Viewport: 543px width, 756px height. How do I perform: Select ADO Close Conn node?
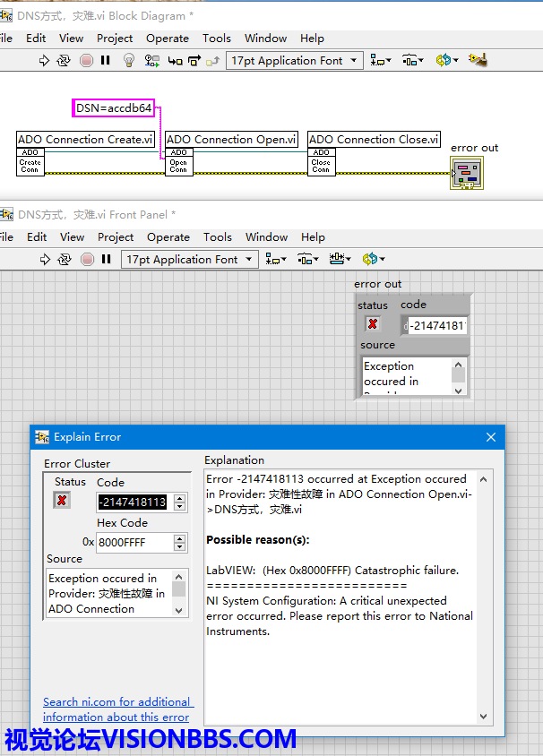(321, 162)
